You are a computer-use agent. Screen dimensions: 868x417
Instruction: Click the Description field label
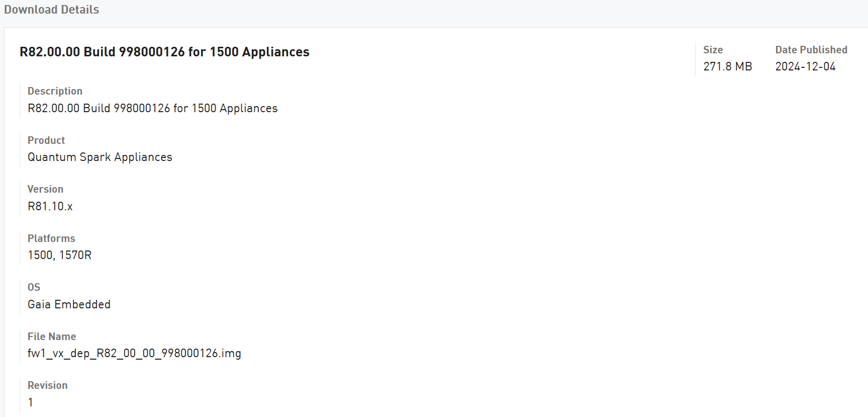55,91
